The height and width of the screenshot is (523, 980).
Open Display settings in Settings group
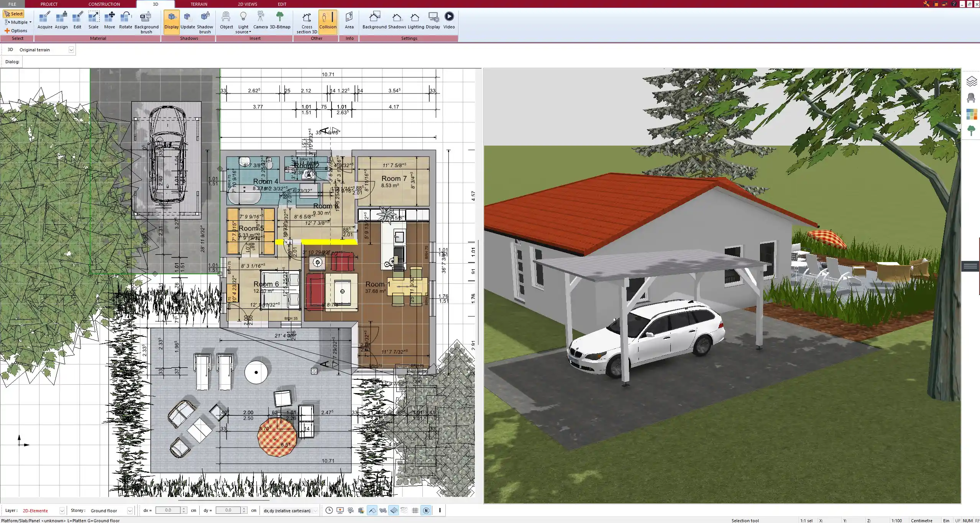pyautogui.click(x=433, y=20)
